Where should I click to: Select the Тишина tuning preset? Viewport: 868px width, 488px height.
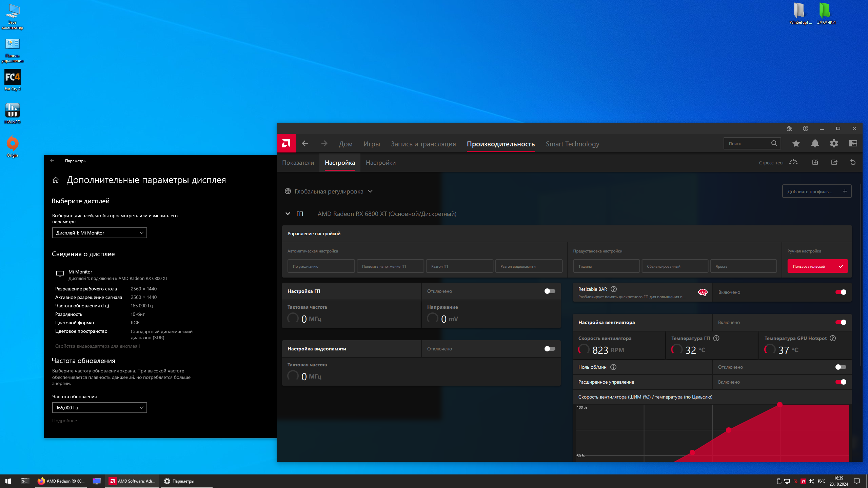[606, 266]
